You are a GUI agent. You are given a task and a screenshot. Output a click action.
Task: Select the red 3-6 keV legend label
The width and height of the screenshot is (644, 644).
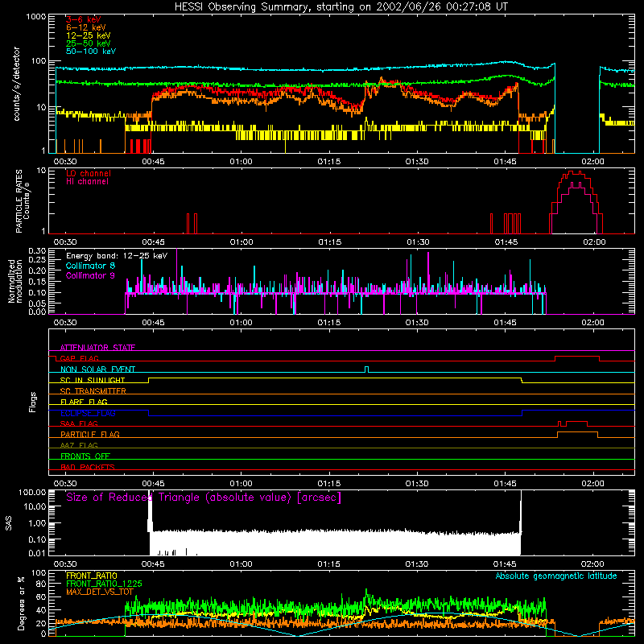tap(84, 19)
